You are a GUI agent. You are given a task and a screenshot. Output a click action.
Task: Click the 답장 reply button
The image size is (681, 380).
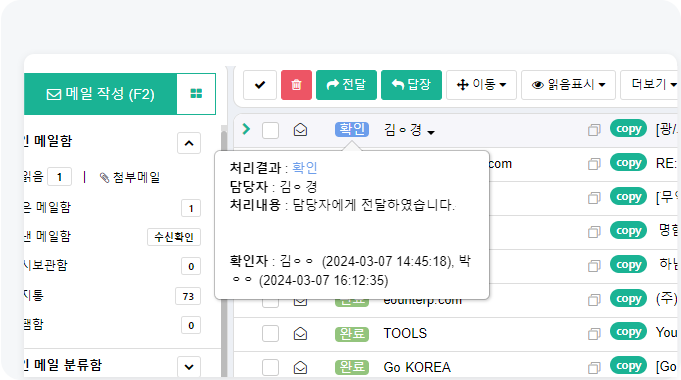click(411, 85)
